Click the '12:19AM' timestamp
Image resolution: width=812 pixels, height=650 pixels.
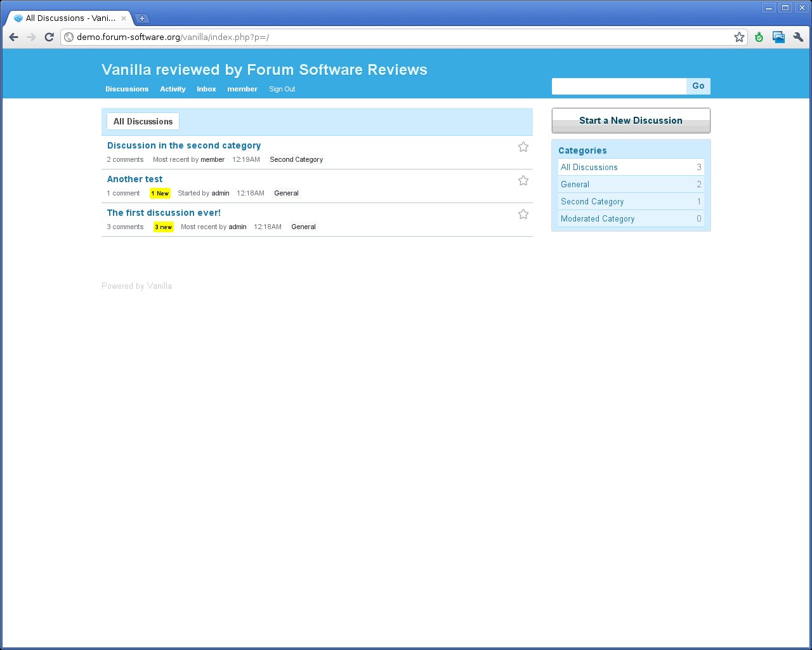[x=246, y=159]
